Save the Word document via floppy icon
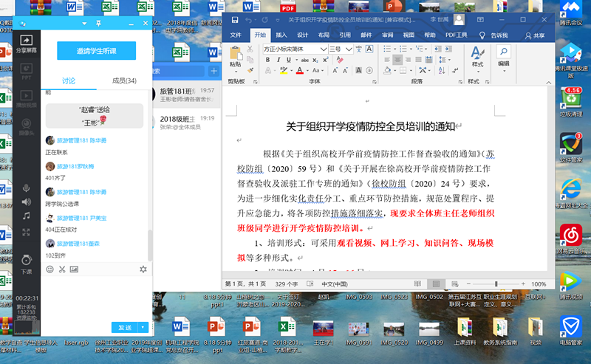Image resolution: width=591 pixels, height=364 pixels. click(x=235, y=20)
